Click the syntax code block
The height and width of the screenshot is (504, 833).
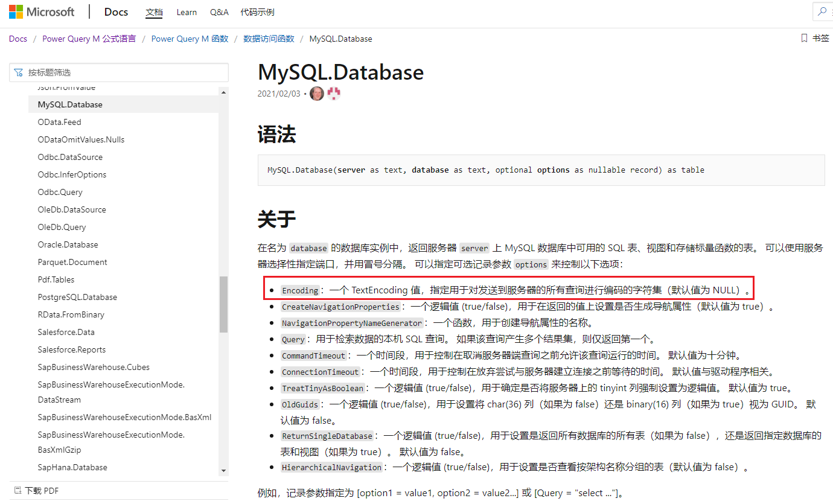pyautogui.click(x=541, y=170)
